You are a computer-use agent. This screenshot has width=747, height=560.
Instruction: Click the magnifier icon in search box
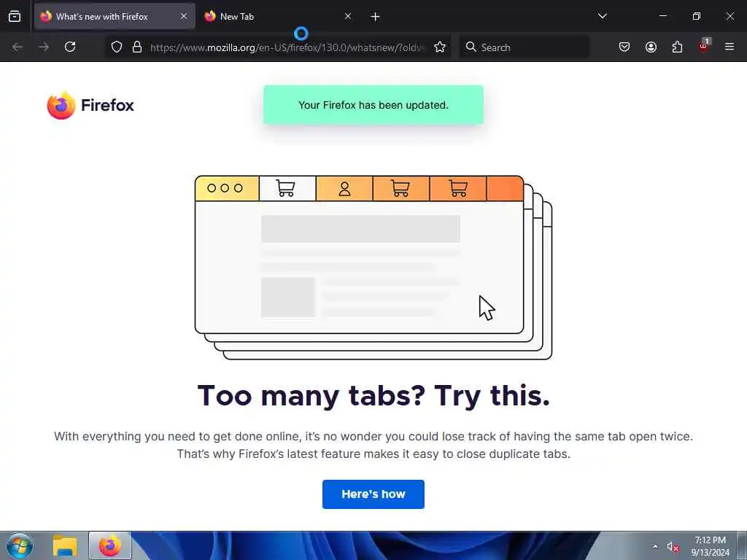pyautogui.click(x=471, y=47)
